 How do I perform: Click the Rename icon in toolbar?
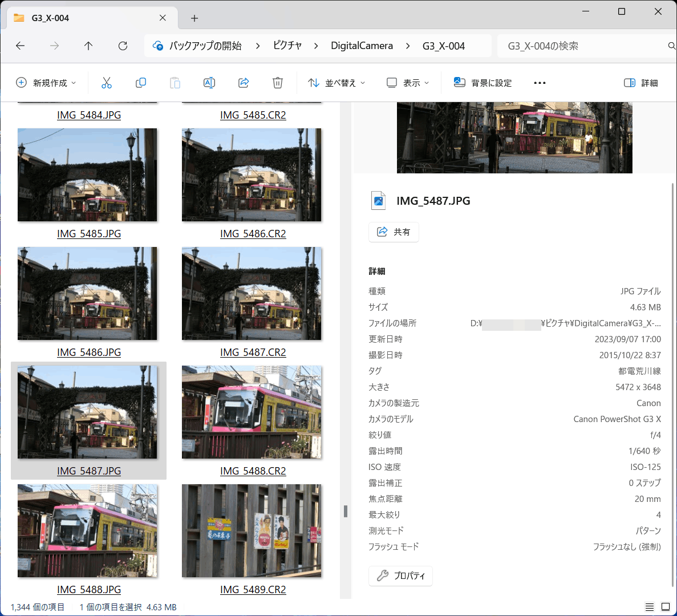(x=209, y=83)
